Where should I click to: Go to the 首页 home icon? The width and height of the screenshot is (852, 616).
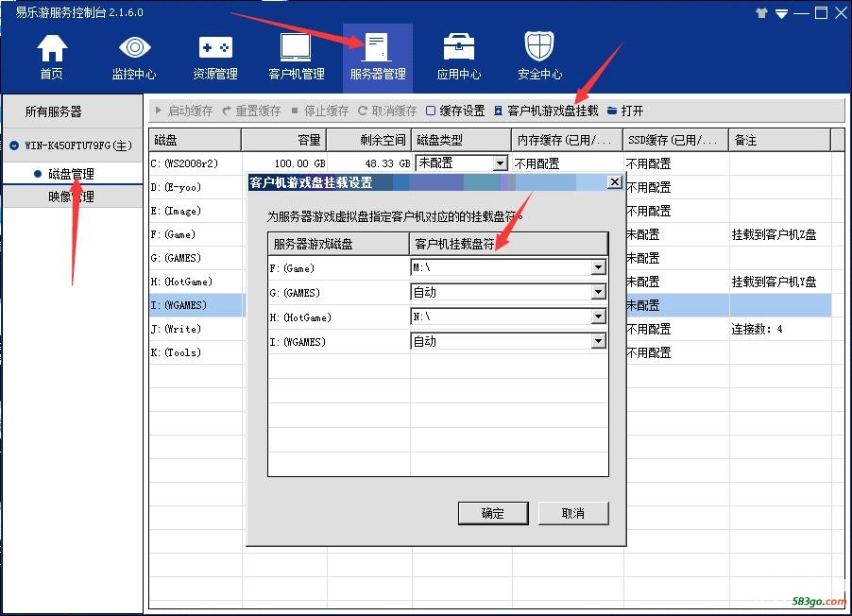(52, 48)
